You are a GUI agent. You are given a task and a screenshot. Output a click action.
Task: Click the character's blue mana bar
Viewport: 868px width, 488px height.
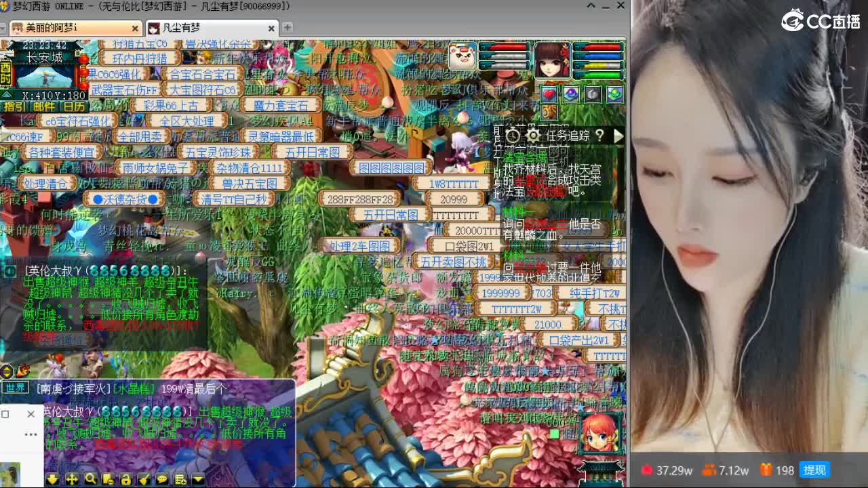(598, 57)
